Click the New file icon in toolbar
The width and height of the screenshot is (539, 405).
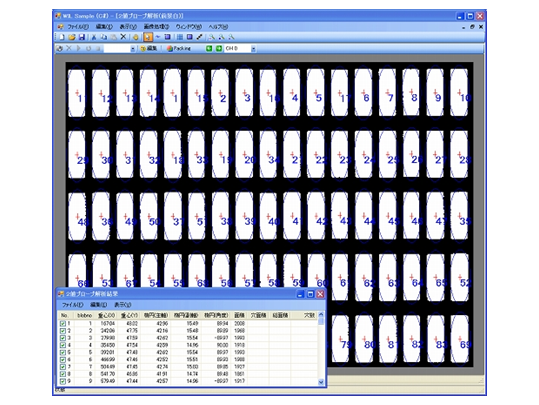(x=62, y=37)
